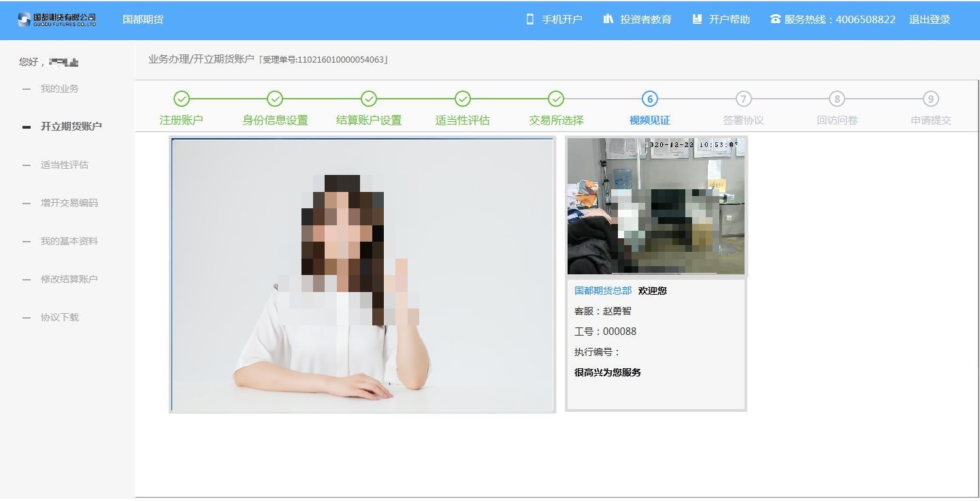The height and width of the screenshot is (501, 980).
Task: Select 开立期货账户 in the sidebar
Action: [71, 127]
